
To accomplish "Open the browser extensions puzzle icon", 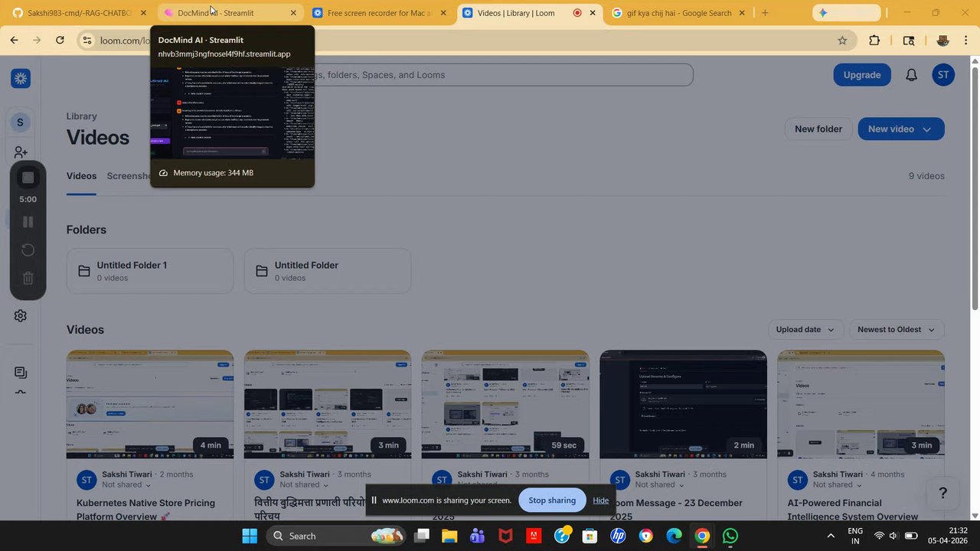I will [x=874, y=41].
